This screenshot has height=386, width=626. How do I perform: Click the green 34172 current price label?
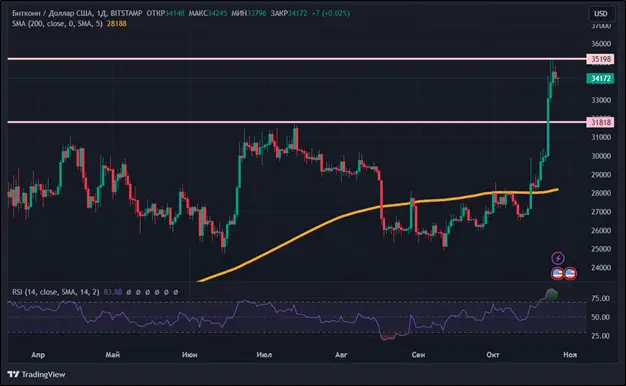(x=600, y=78)
